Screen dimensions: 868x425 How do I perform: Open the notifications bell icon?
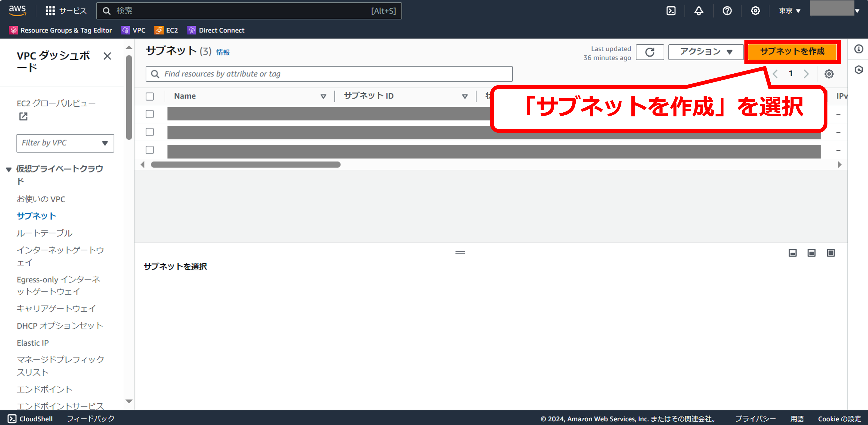[698, 11]
